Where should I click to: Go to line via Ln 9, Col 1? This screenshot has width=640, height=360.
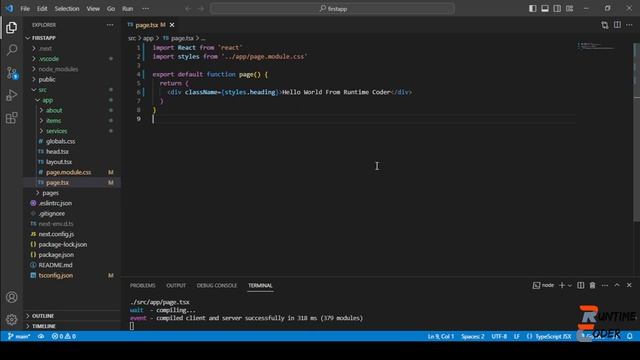coord(441,336)
